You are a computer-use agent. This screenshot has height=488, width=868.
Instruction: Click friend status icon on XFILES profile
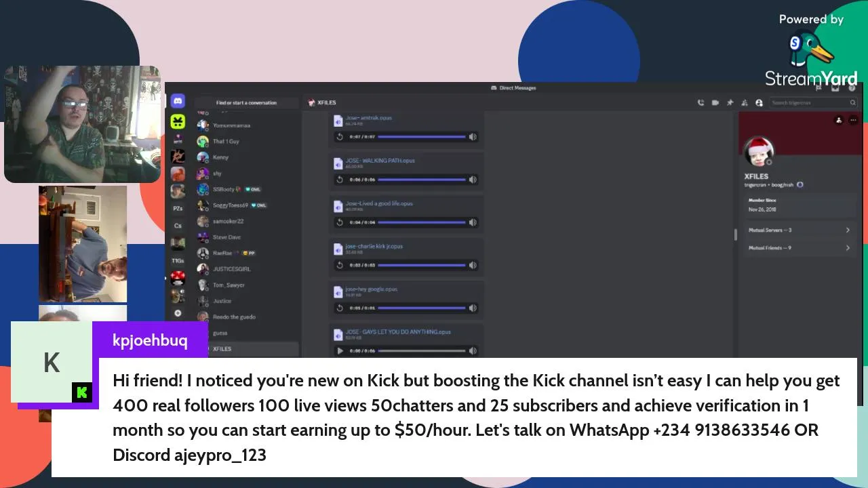(839, 120)
